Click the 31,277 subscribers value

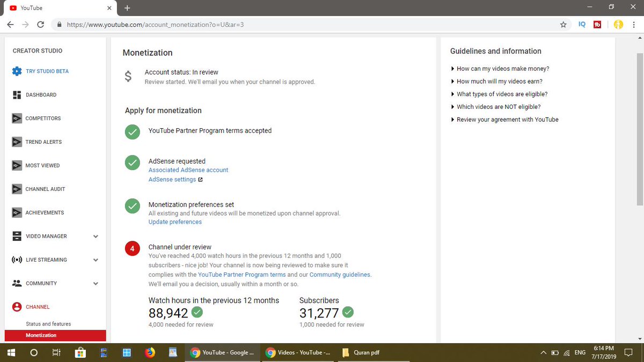click(319, 313)
